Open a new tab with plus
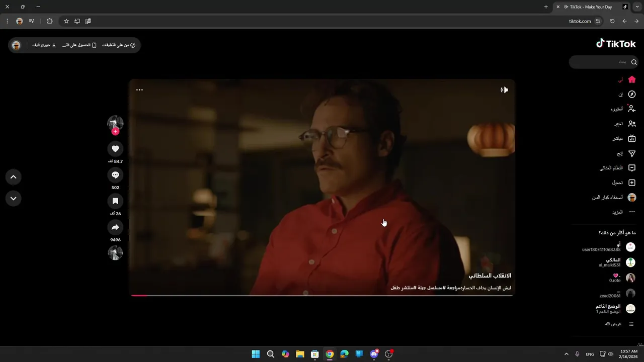The width and height of the screenshot is (644, 362). (x=546, y=7)
